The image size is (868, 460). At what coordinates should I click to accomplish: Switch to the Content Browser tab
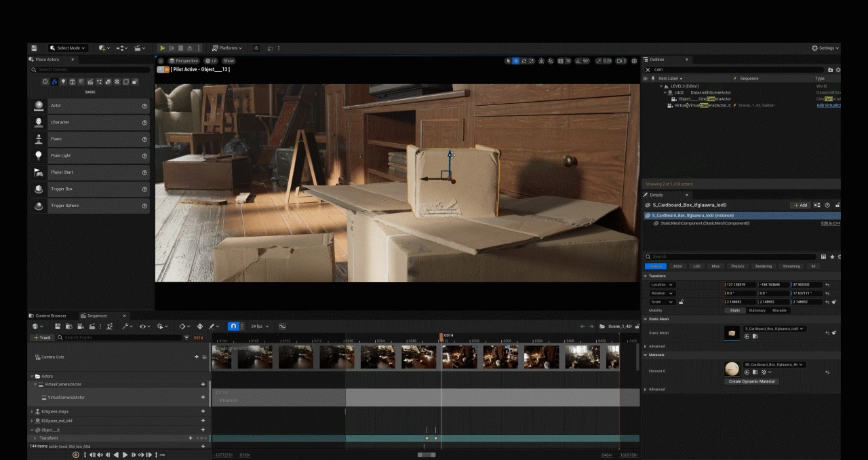[47, 315]
